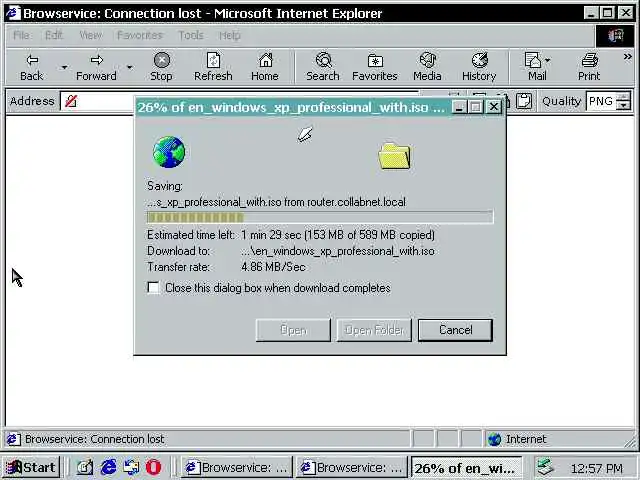This screenshot has height=480, width=640.
Task: Refresh the current page
Action: point(213,67)
